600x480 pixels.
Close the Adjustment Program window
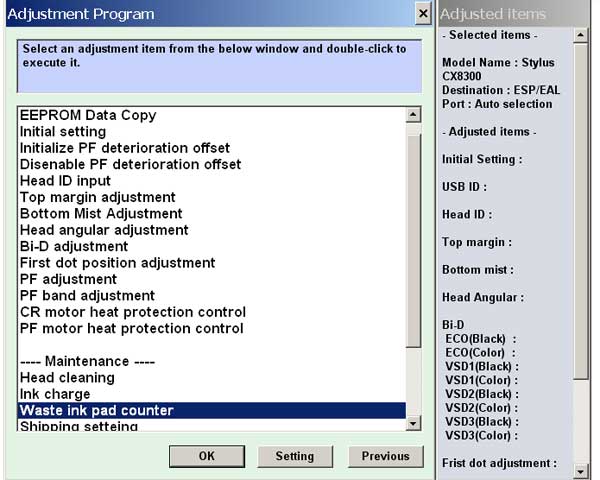pos(423,14)
